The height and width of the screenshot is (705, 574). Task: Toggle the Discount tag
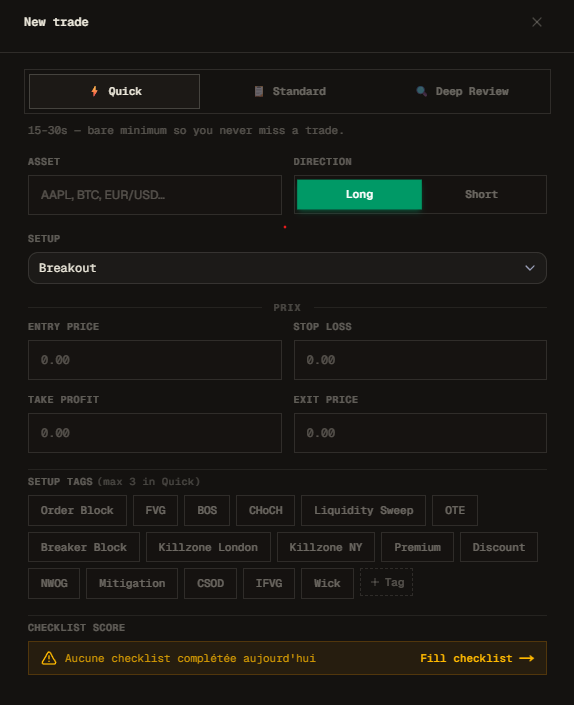coord(499,547)
